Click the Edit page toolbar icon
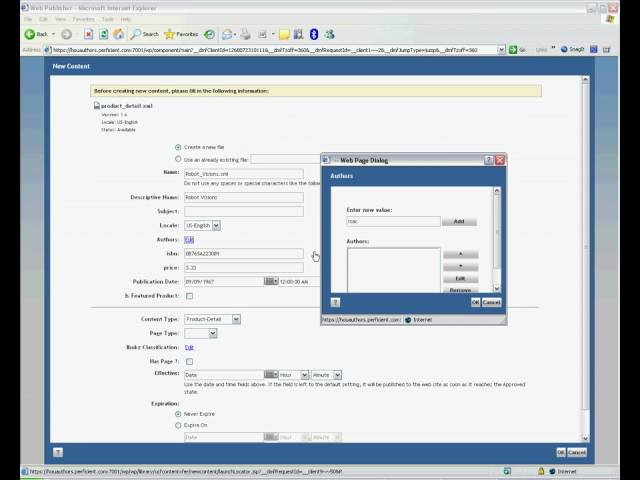The image size is (640, 480). (262, 35)
